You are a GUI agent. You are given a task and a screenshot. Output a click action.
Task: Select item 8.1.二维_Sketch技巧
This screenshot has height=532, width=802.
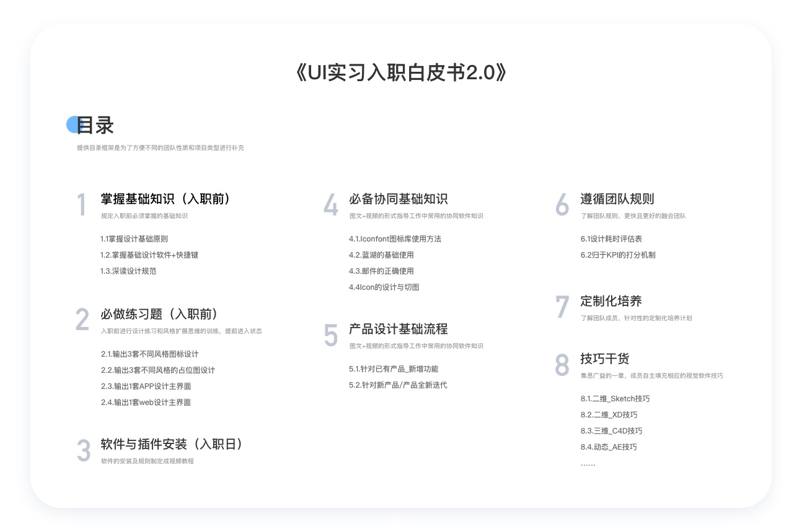coord(615,399)
